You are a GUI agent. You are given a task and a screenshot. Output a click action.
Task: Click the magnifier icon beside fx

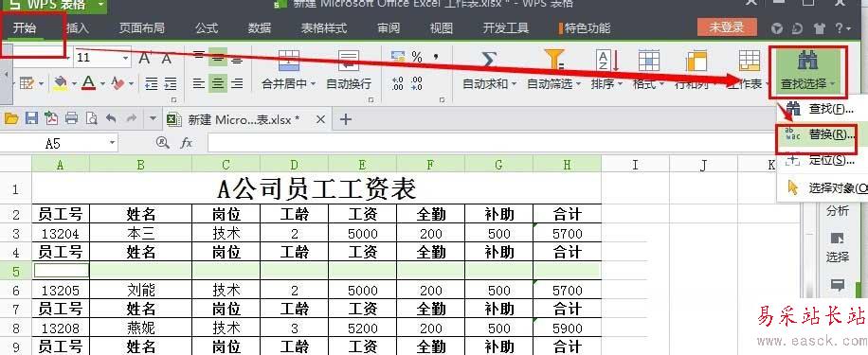162,143
